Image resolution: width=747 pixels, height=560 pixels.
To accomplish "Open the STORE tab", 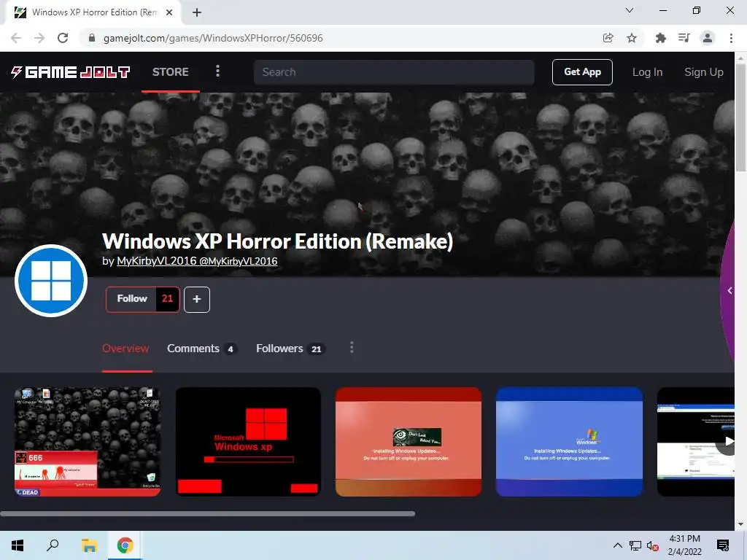I will coord(171,72).
